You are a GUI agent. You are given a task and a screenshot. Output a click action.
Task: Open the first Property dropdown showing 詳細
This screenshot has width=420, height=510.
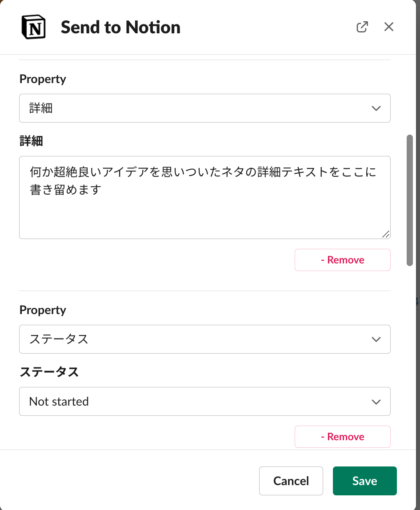click(204, 108)
